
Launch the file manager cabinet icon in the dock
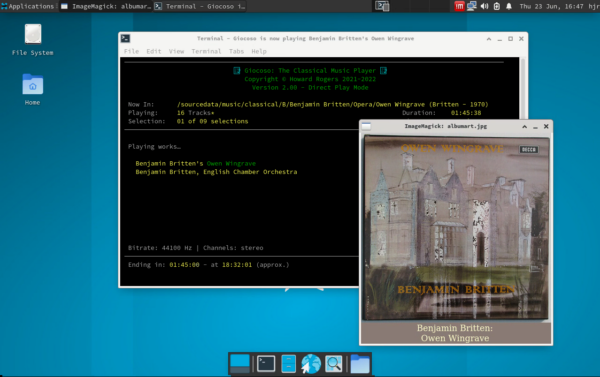point(289,363)
